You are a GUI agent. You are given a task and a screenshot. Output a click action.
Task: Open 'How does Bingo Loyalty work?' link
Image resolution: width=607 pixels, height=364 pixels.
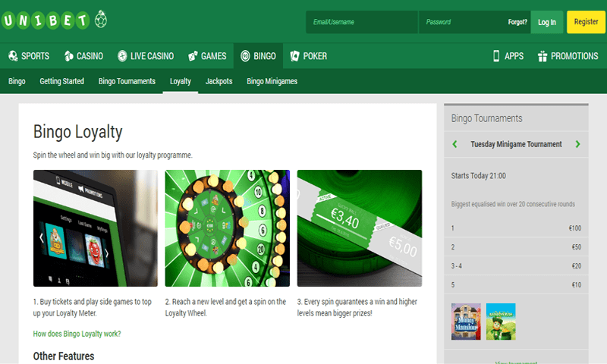(77, 334)
